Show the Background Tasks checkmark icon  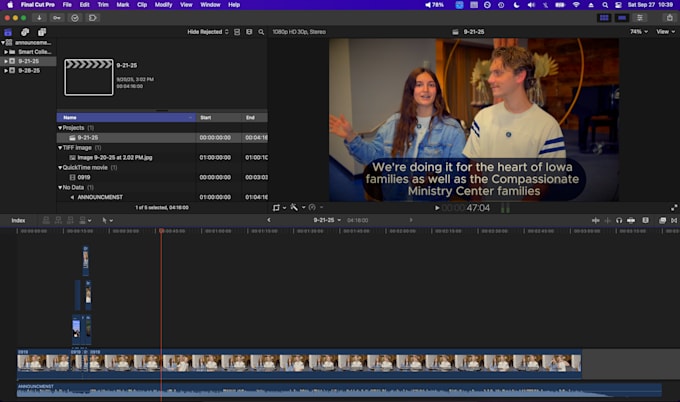click(x=75, y=18)
